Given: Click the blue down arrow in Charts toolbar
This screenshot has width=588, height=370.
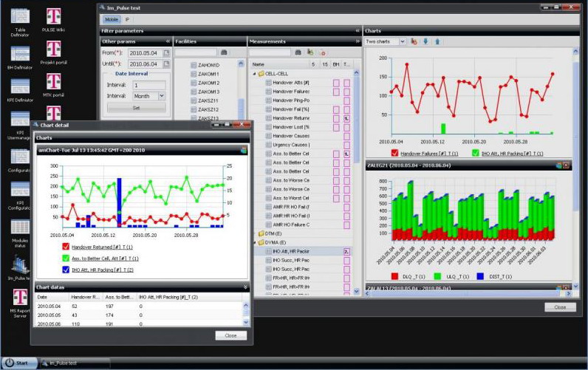Looking at the screenshot, I should 425,41.
